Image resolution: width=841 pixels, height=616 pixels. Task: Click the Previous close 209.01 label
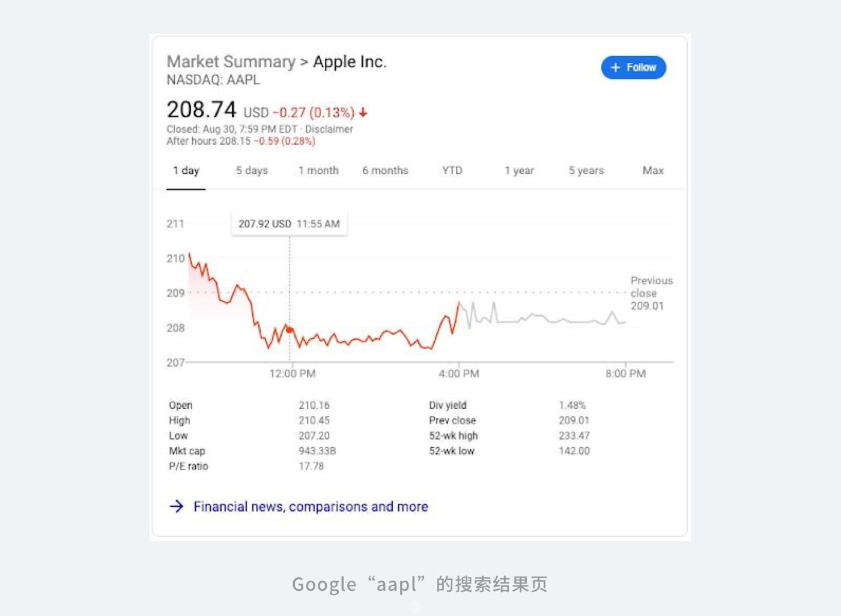[651, 293]
